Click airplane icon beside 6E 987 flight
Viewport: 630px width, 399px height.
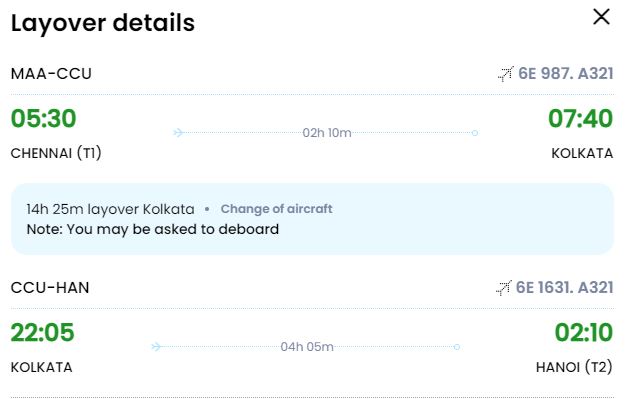coord(505,74)
